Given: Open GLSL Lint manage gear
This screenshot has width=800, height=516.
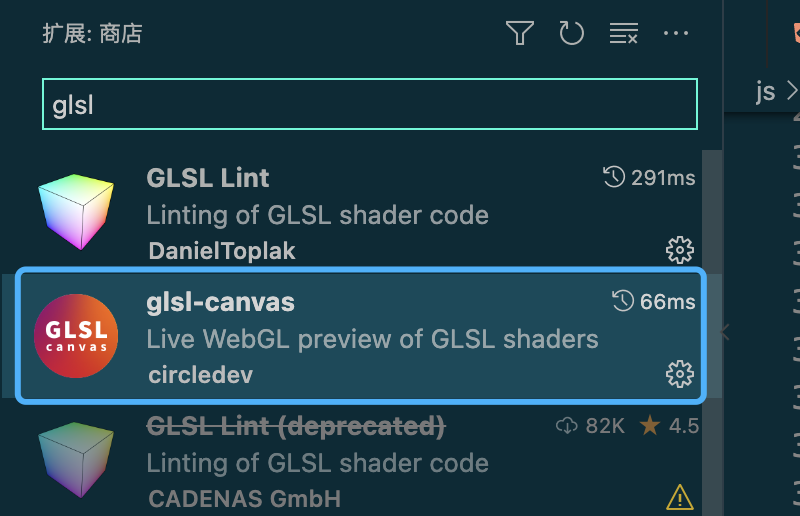Looking at the screenshot, I should coord(680,250).
